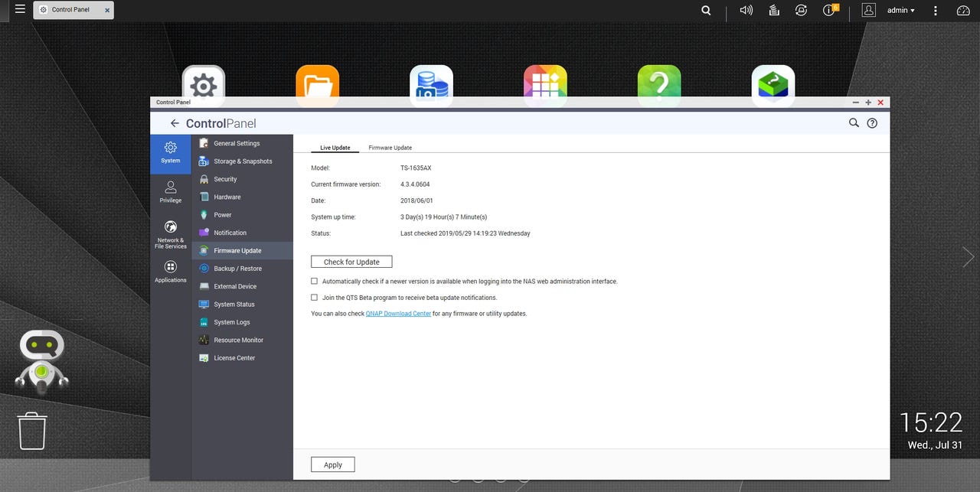This screenshot has height=492, width=980.
Task: Open the QNAP Download Center link
Action: (398, 314)
